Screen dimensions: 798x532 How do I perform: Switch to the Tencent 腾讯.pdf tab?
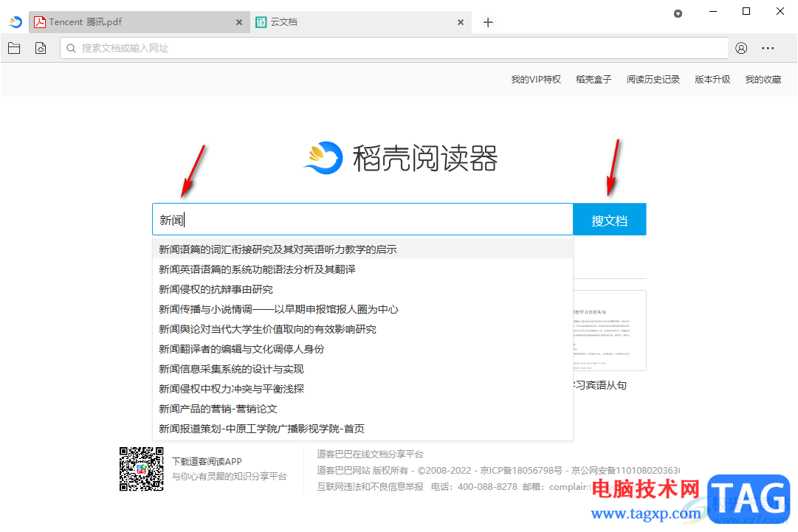point(139,22)
